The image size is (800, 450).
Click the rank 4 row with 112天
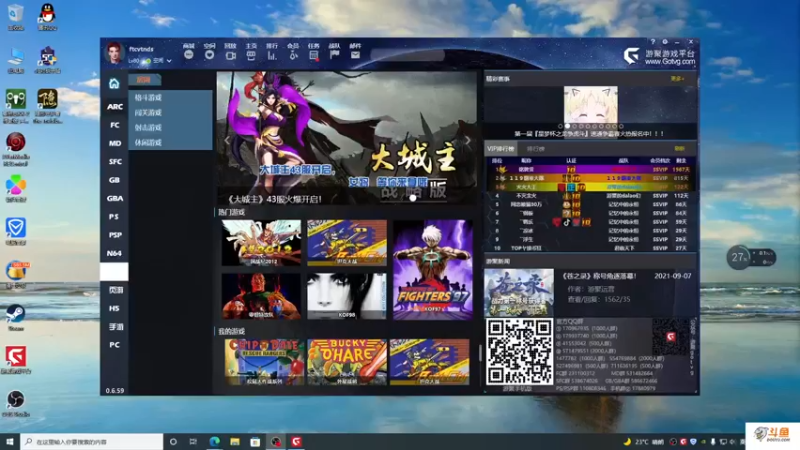(x=591, y=196)
